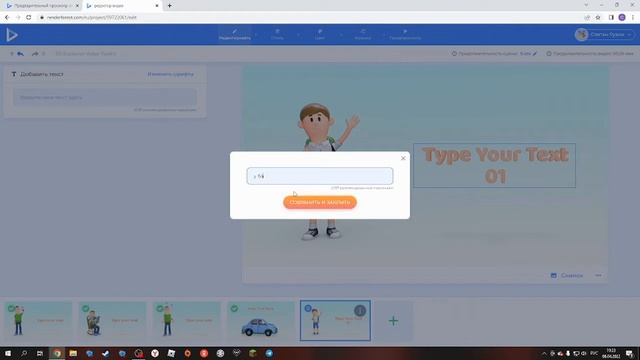Viewport: 640px width, 360px height.
Task: Select the Type Your Text 01 box
Action: (x=494, y=165)
